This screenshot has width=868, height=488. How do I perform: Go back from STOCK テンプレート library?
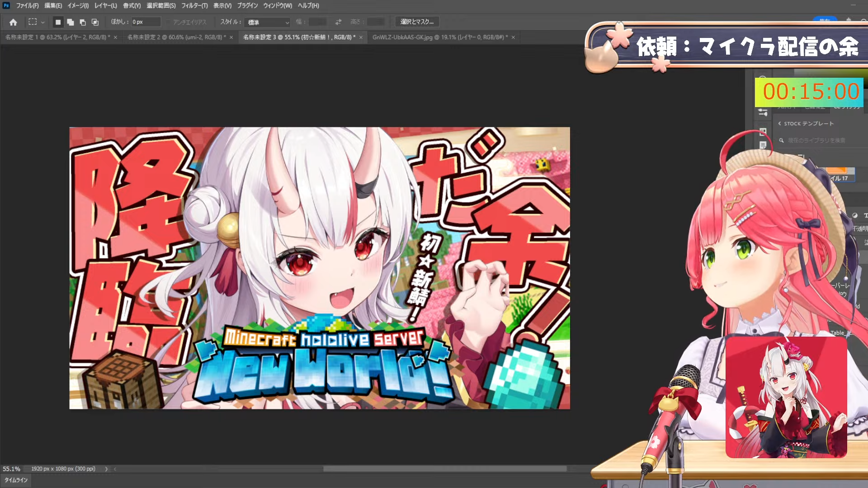[x=779, y=123]
